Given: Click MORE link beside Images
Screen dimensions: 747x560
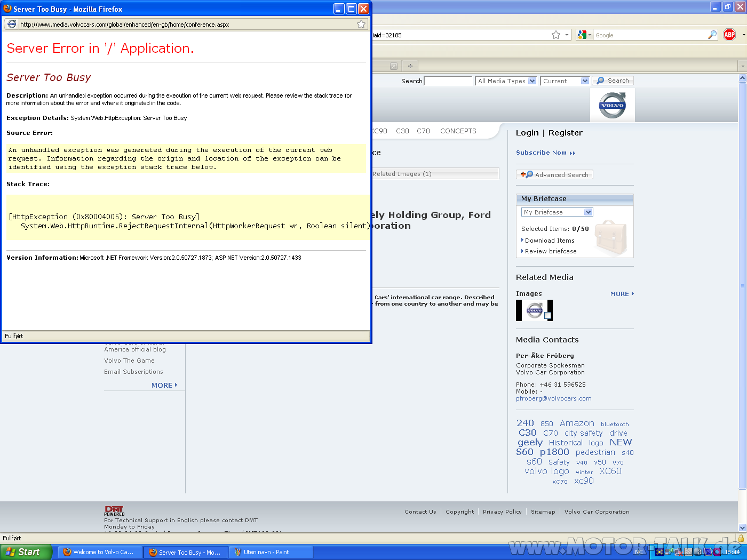Looking at the screenshot, I should coord(622,294).
